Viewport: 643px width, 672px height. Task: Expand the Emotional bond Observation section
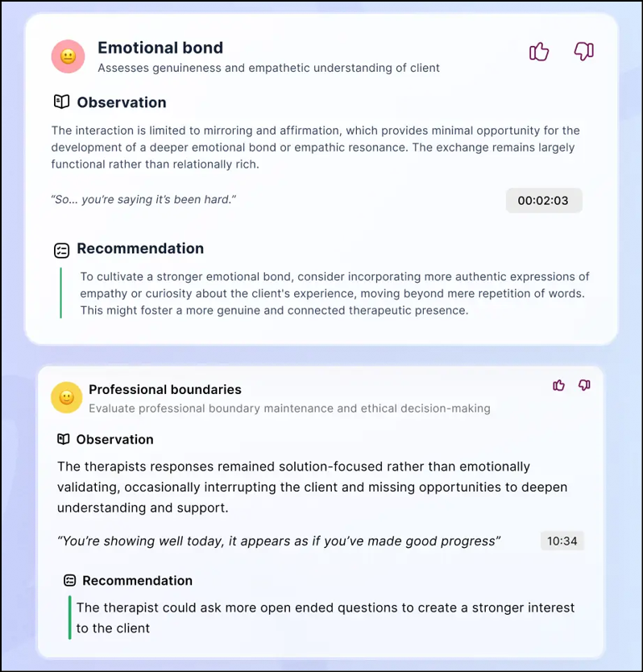pos(121,102)
